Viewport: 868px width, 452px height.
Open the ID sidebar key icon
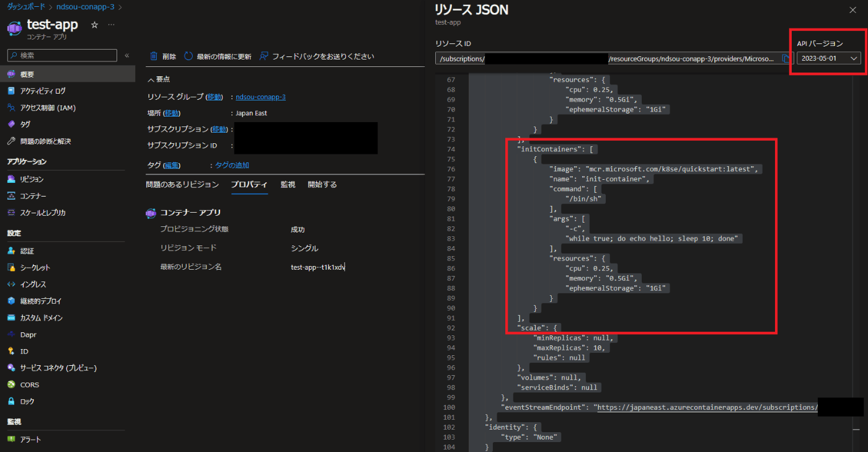[x=11, y=352]
